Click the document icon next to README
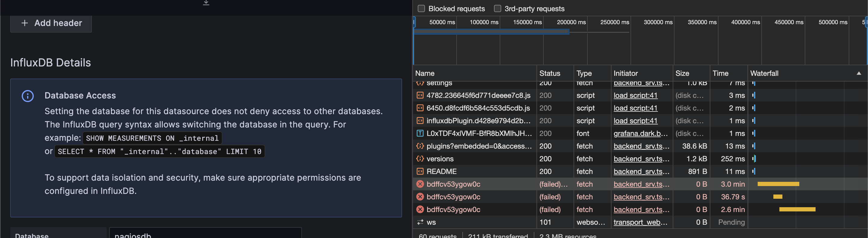This screenshot has height=238, width=868. (x=420, y=172)
